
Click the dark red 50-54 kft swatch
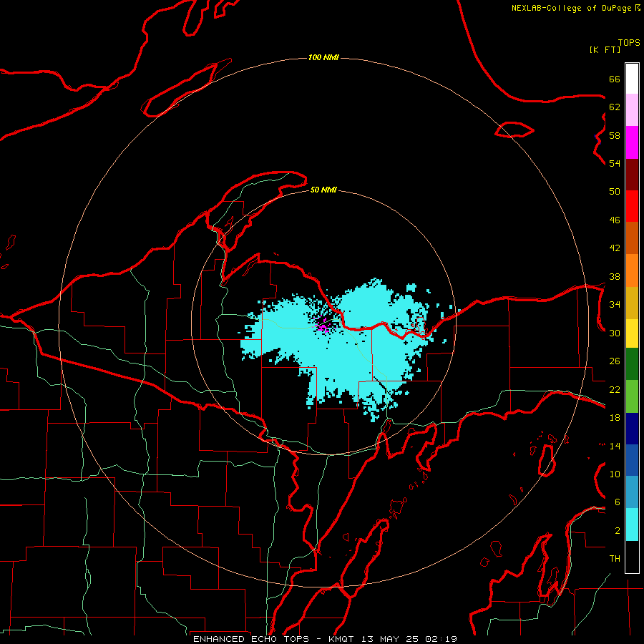(x=632, y=175)
